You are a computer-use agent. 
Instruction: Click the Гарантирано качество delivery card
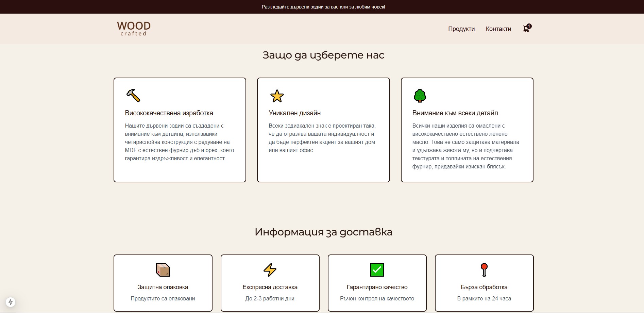click(377, 283)
